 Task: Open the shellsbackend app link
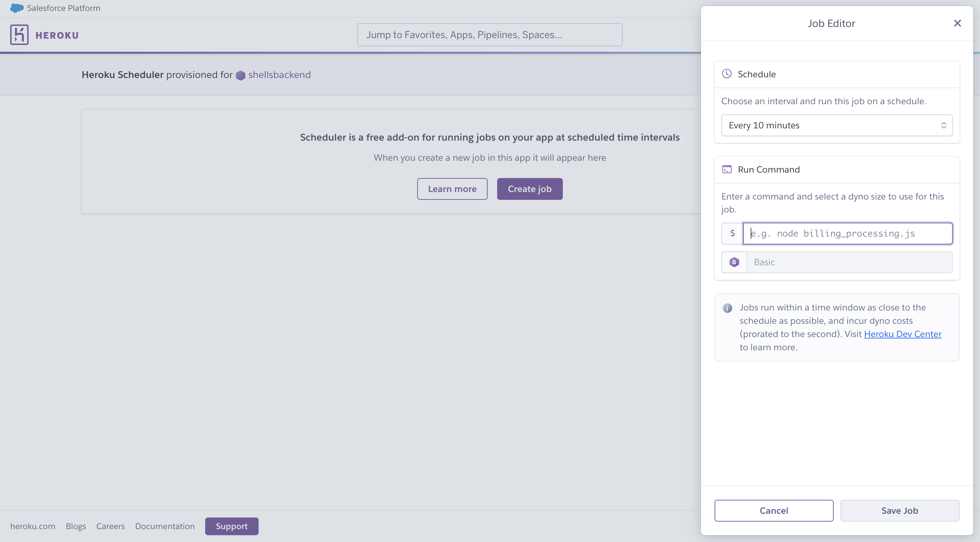coord(279,75)
